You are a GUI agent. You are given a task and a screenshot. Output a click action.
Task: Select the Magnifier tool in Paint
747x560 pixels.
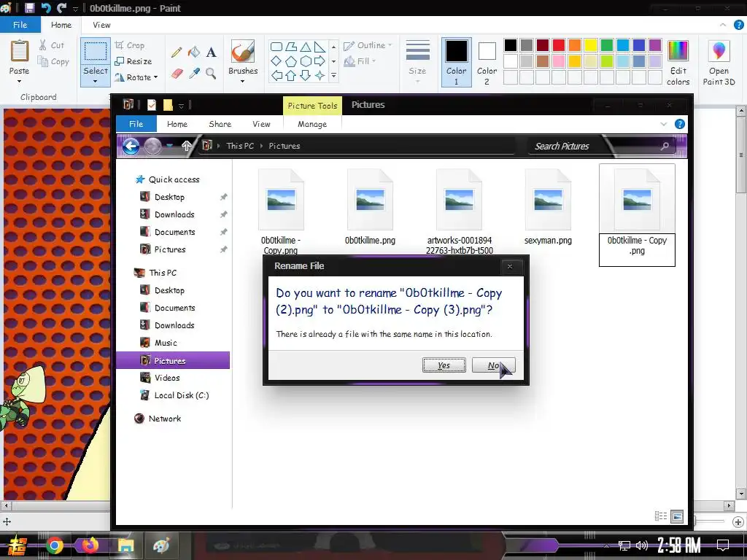(x=211, y=74)
